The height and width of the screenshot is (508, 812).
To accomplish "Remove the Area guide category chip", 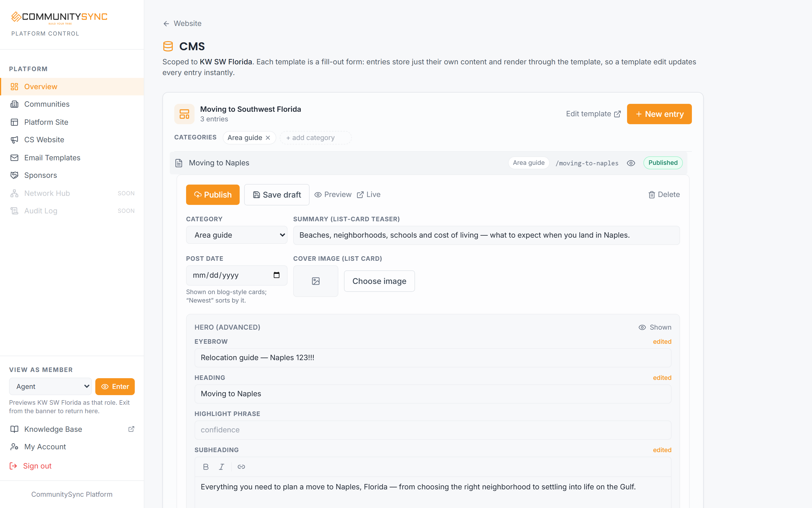I will click(268, 138).
